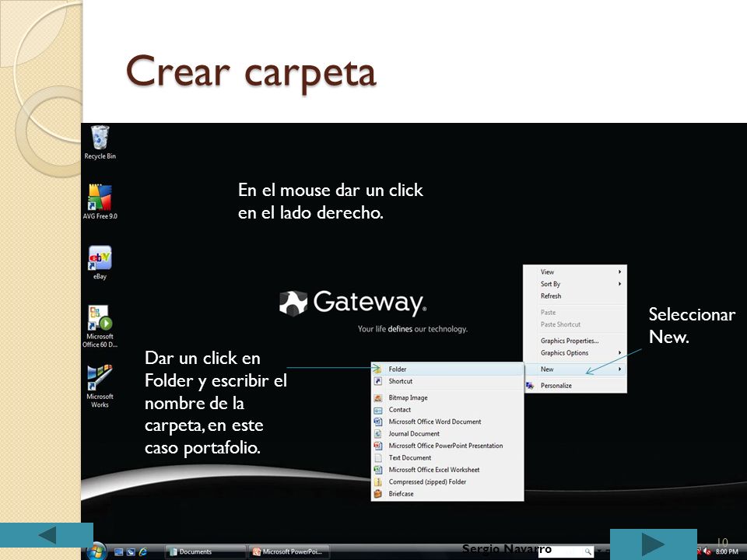Viewport: 747px width, 560px height.
Task: Select the Microsoft Office 60 Day desktop icon
Action: [x=100, y=326]
